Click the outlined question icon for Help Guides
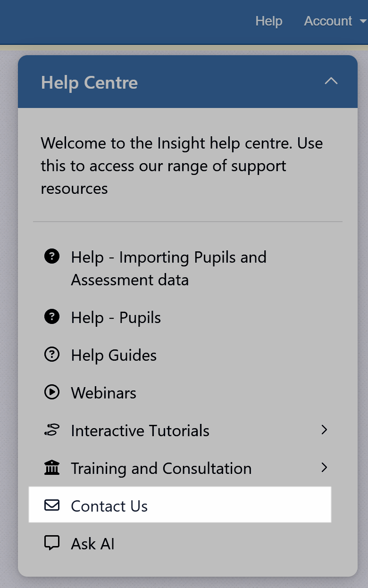Viewport: 368px width, 588px height. [x=51, y=355]
